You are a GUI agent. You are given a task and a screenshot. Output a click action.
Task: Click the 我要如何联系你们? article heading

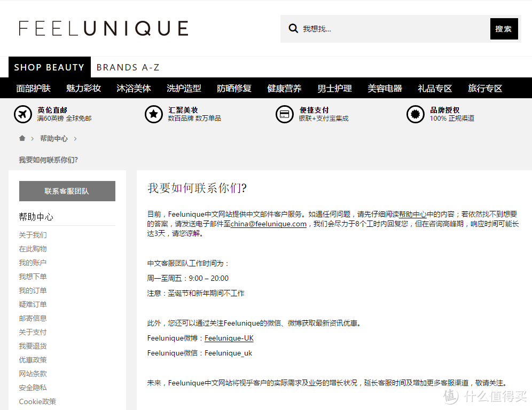(x=197, y=187)
